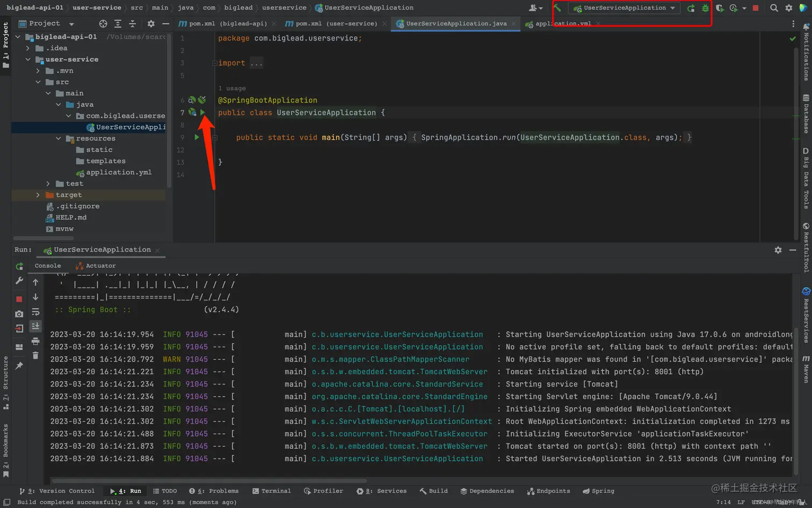Collapse the biglead-api-01 root node
The height and width of the screenshot is (508, 812).
[18, 37]
